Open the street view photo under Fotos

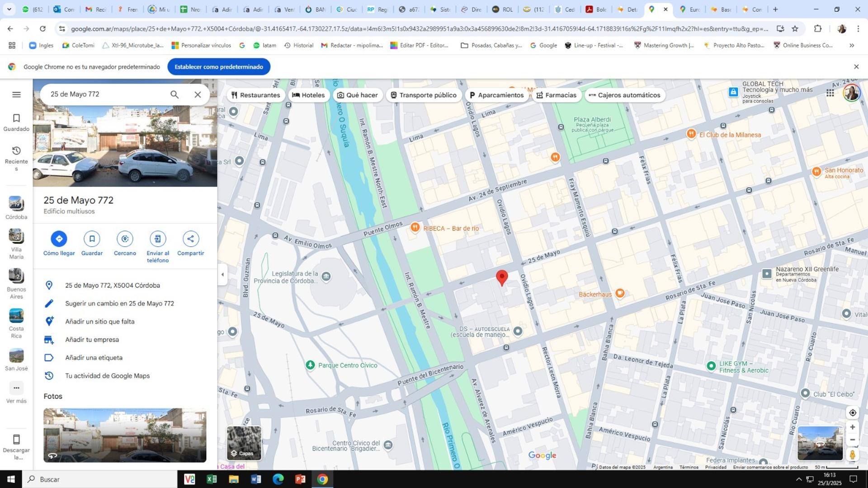pos(125,435)
